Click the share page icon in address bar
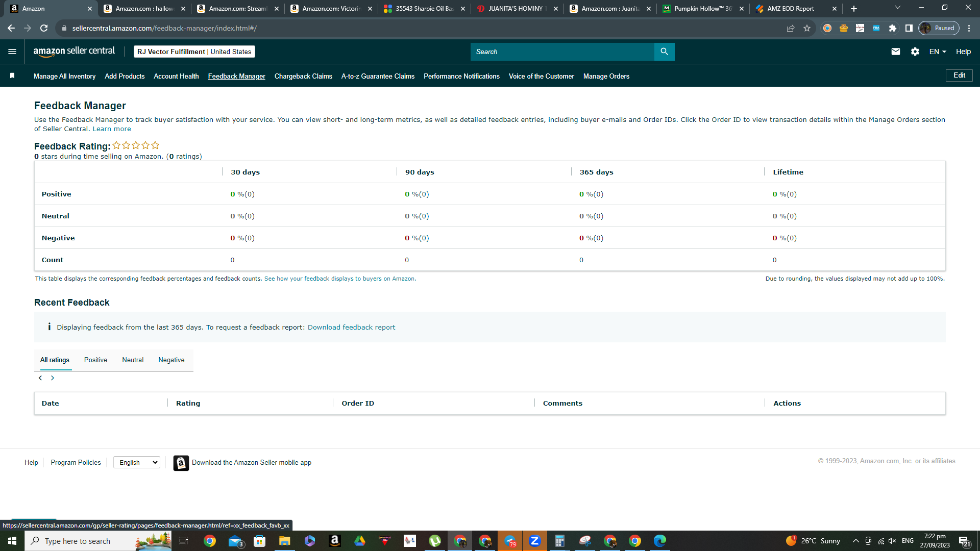 791,28
